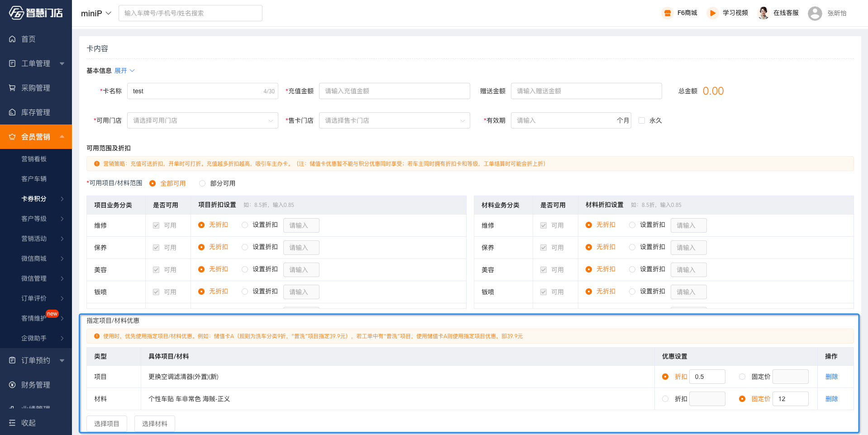868x435 pixels.
Task: Click 选择项目 button
Action: click(x=107, y=424)
